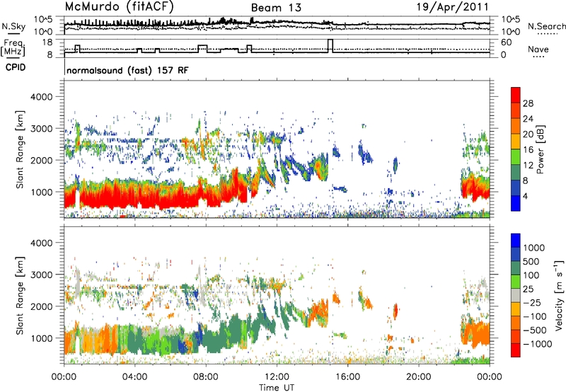Screen dimensions: 566x392
Task: Click the "N.Search" legend label
Action: pyautogui.click(x=546, y=26)
